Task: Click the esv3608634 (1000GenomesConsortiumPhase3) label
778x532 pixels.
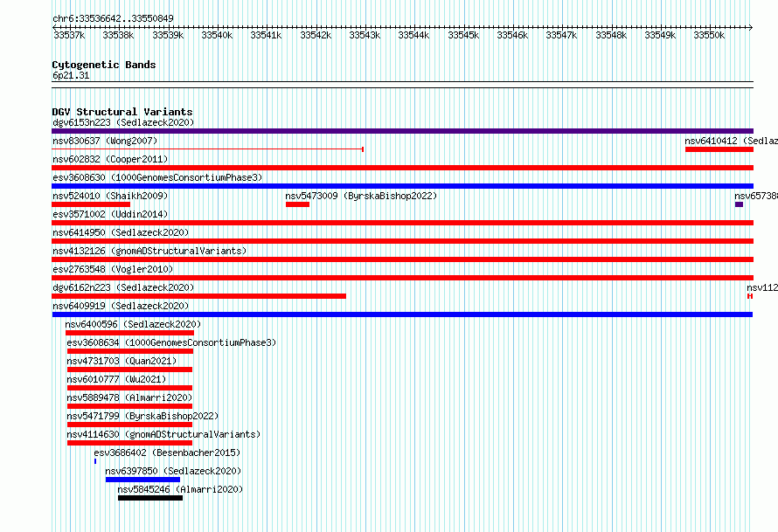Action: point(171,342)
